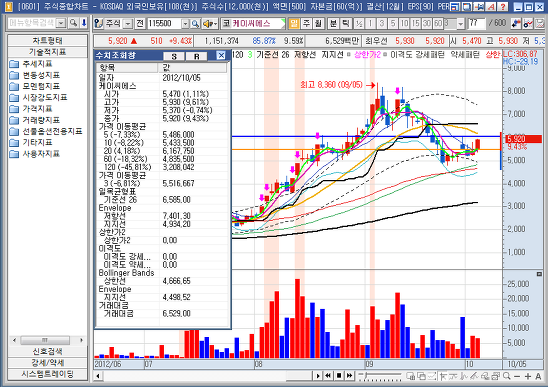
Task: Click the 1/2 interval button
Action: tap(359, 23)
